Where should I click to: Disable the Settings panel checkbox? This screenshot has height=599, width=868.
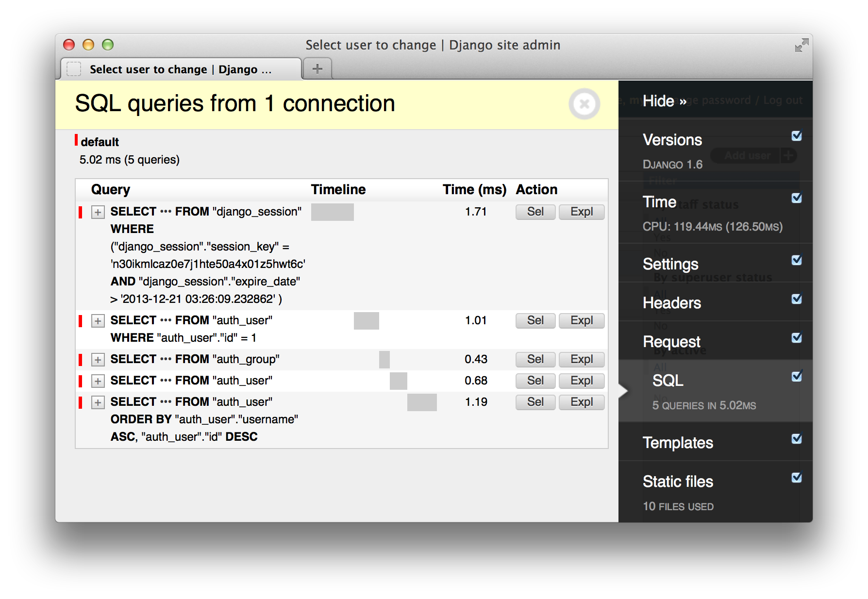pyautogui.click(x=796, y=261)
